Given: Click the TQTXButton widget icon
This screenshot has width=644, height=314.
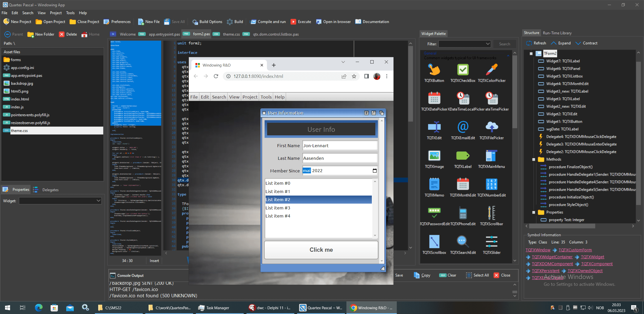Looking at the screenshot, I should pyautogui.click(x=434, y=70).
